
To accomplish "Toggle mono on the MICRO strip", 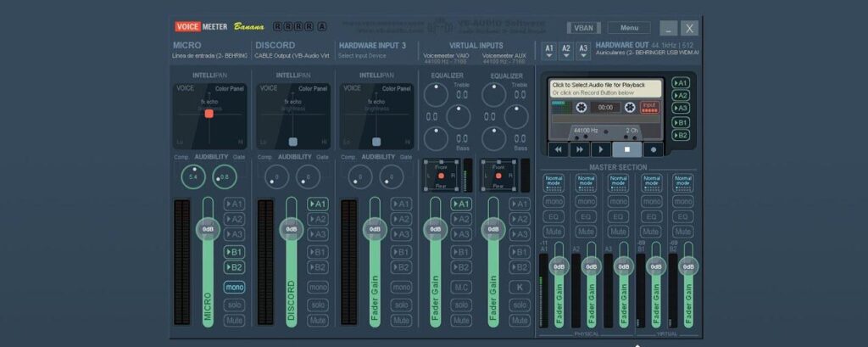I will 234,287.
